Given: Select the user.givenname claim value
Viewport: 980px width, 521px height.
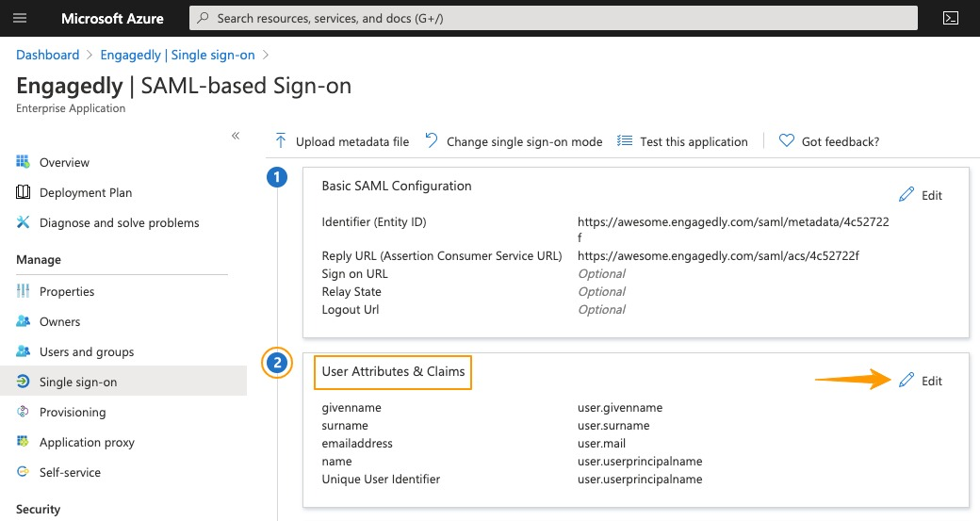Looking at the screenshot, I should point(620,408).
